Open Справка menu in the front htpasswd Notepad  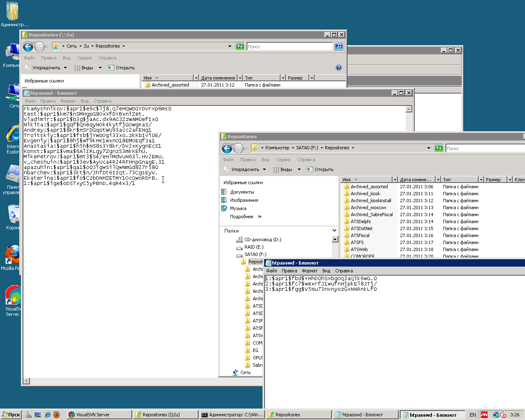(x=344, y=271)
